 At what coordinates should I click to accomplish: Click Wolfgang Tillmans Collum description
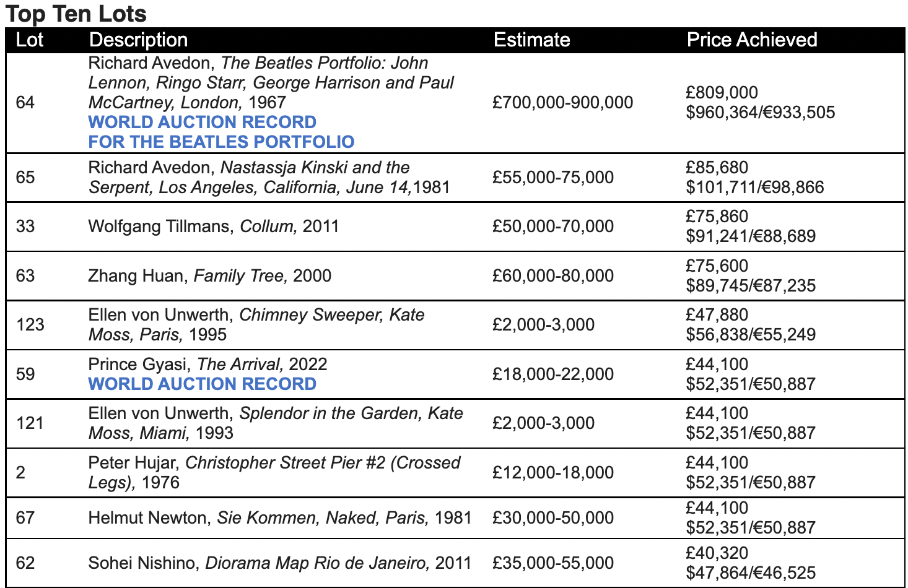pos(214,226)
